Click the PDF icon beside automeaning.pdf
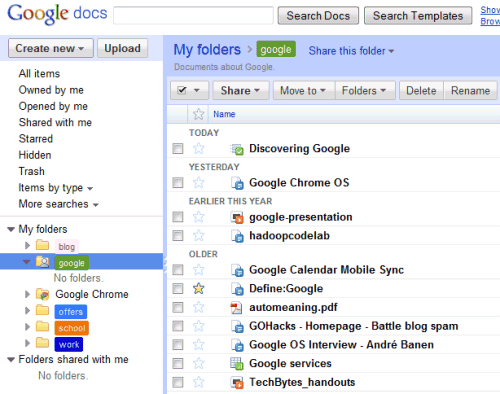This screenshot has height=394, width=500. 236,308
